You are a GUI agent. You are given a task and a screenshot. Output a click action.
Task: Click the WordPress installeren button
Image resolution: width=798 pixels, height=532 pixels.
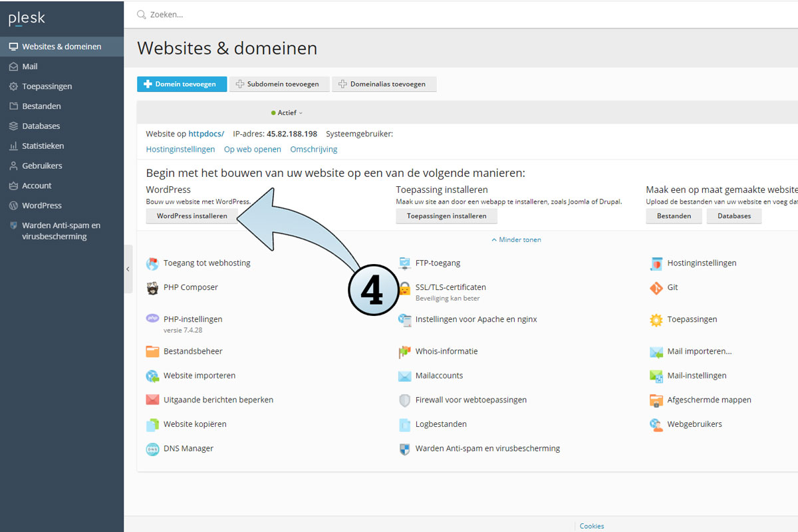point(192,216)
